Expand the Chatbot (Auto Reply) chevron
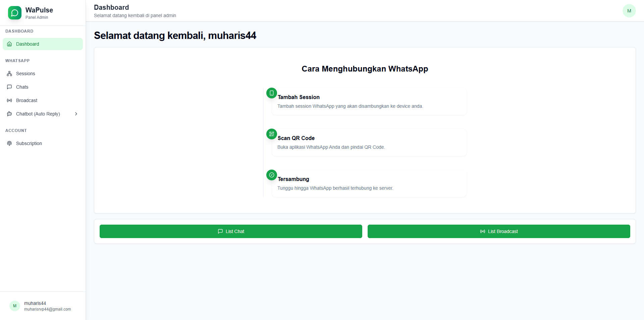 tap(76, 114)
